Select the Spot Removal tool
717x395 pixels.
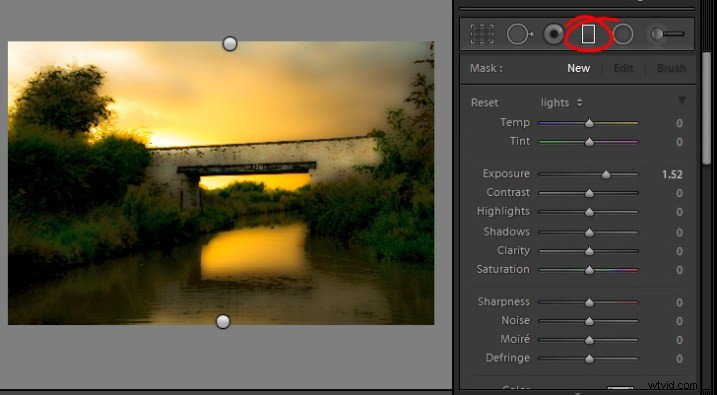click(520, 34)
